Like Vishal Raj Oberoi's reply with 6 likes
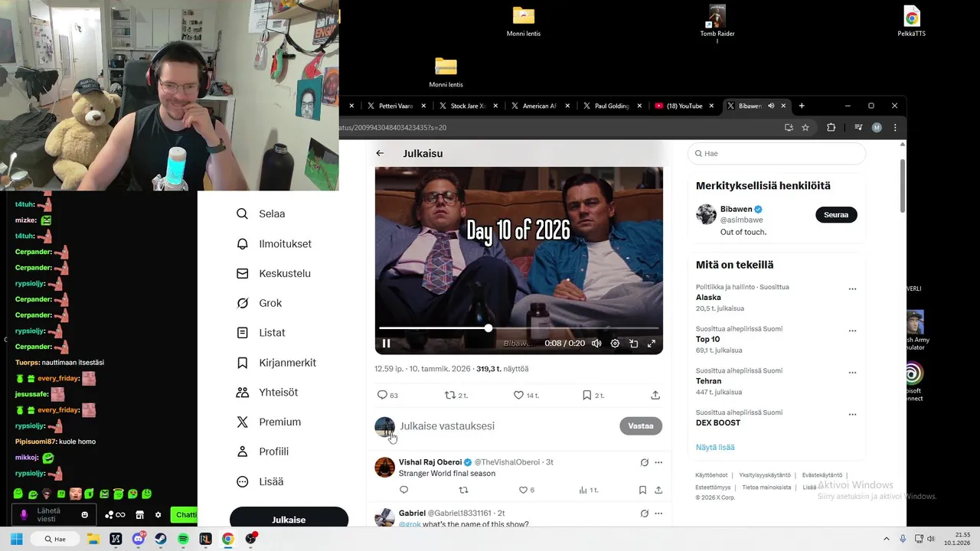The height and width of the screenshot is (551, 980). coord(524,490)
